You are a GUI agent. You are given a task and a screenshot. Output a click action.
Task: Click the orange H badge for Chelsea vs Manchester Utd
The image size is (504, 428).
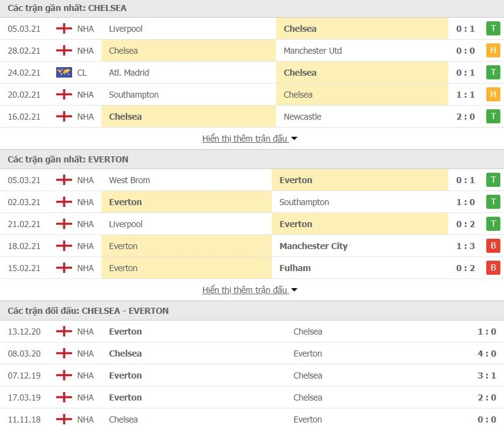click(493, 51)
